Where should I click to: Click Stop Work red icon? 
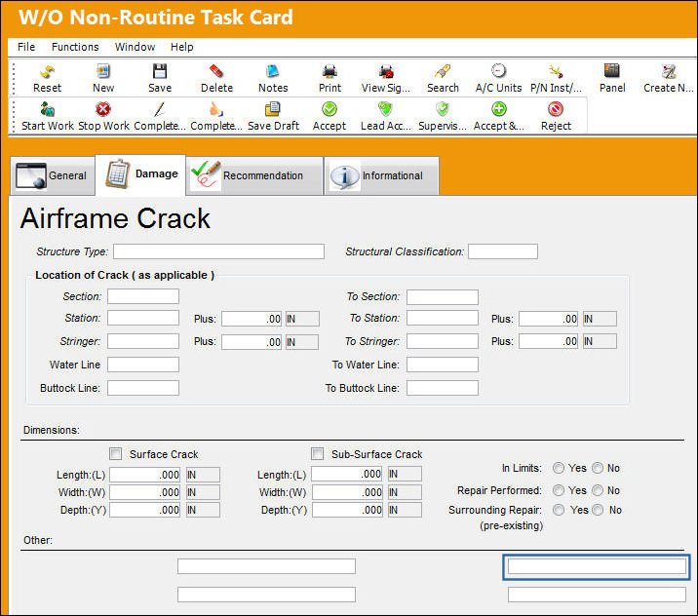click(103, 109)
